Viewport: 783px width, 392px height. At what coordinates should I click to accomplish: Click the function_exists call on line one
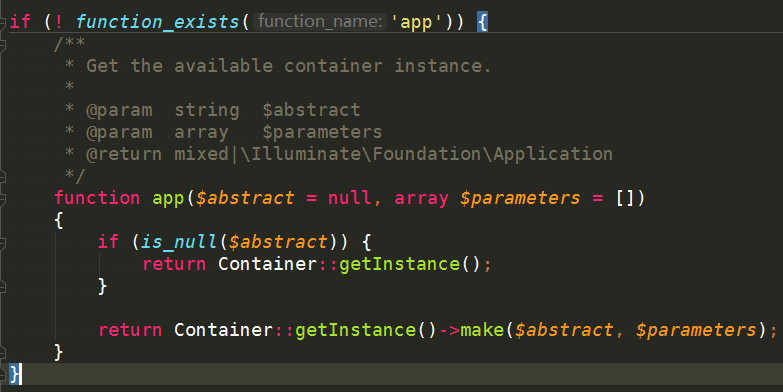click(x=158, y=22)
